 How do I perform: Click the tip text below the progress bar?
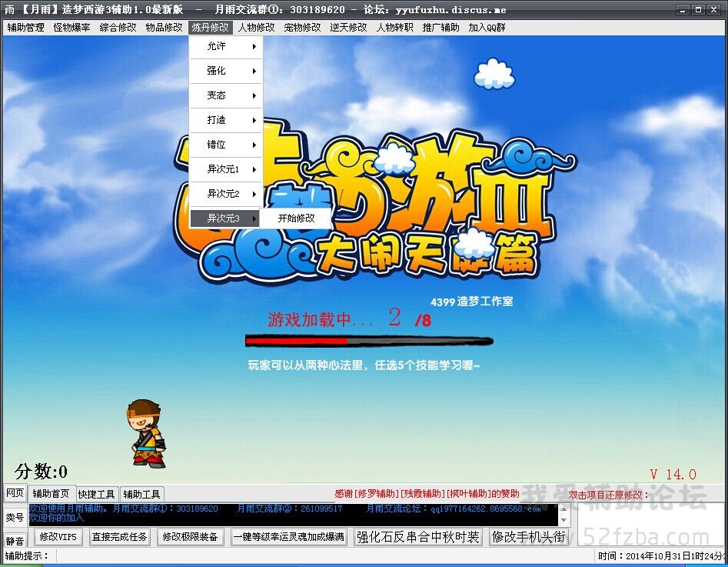point(364,365)
